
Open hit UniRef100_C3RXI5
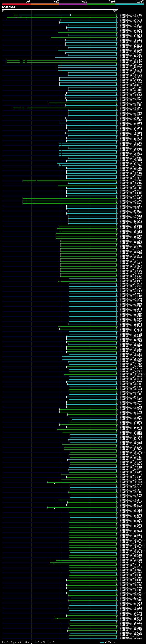point(131,17)
